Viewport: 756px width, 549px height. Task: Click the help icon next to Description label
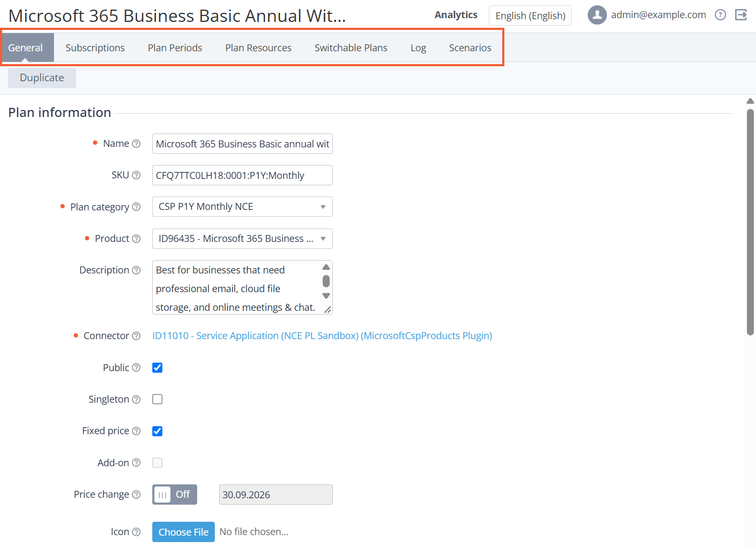point(136,270)
